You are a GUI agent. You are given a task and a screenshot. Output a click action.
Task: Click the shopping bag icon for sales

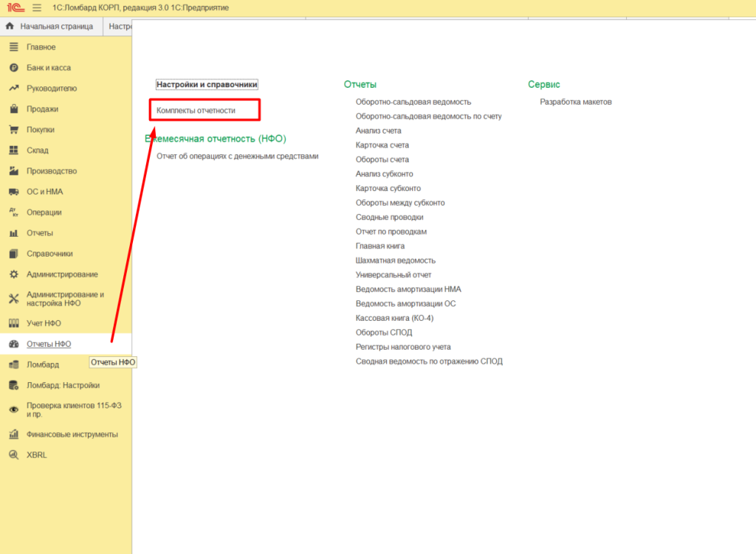[13, 109]
